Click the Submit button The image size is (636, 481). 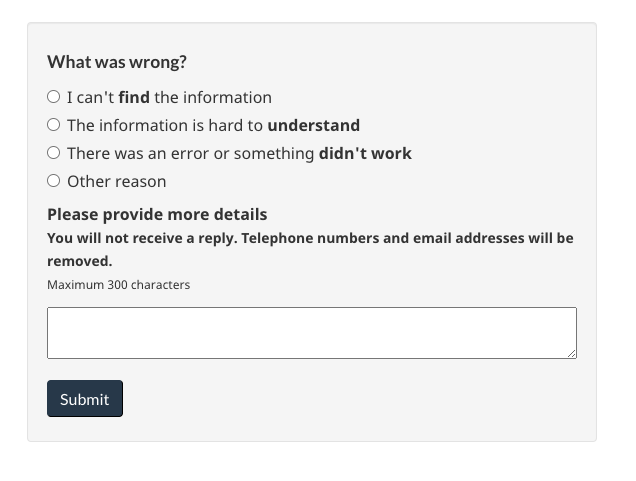coord(85,398)
